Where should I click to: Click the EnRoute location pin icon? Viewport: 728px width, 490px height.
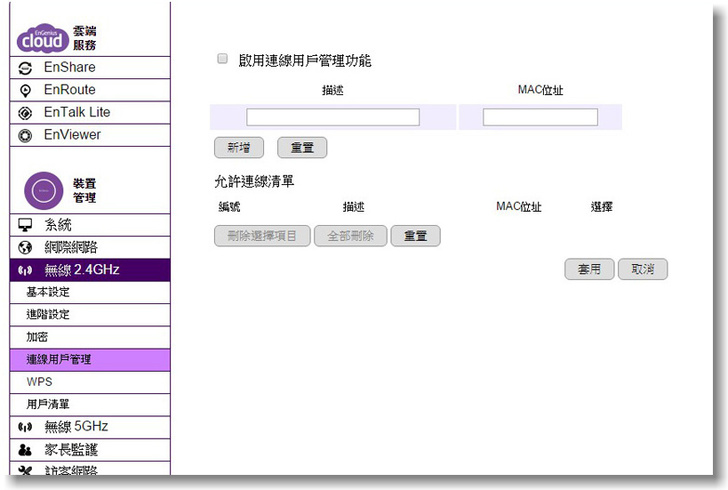coord(26,90)
